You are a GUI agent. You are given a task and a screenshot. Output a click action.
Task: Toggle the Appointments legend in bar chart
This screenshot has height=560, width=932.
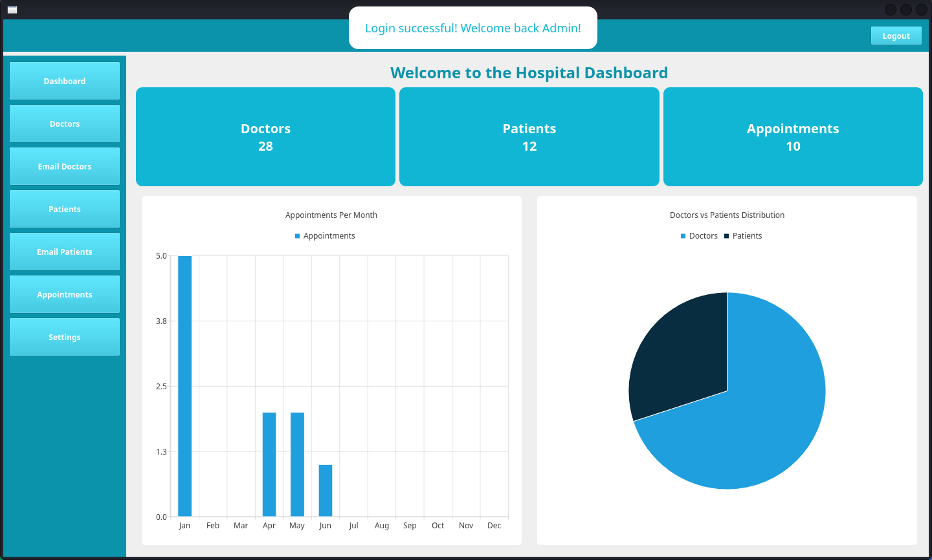pyautogui.click(x=325, y=235)
